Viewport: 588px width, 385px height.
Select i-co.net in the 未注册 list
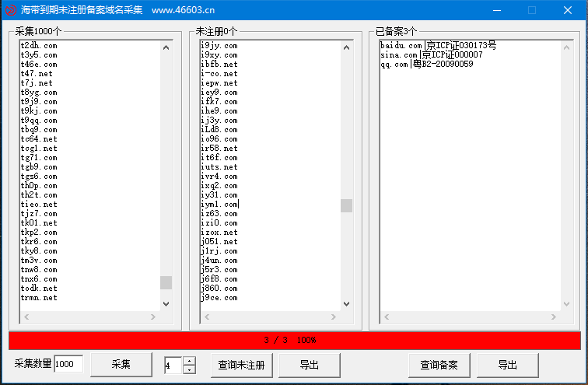click(219, 74)
